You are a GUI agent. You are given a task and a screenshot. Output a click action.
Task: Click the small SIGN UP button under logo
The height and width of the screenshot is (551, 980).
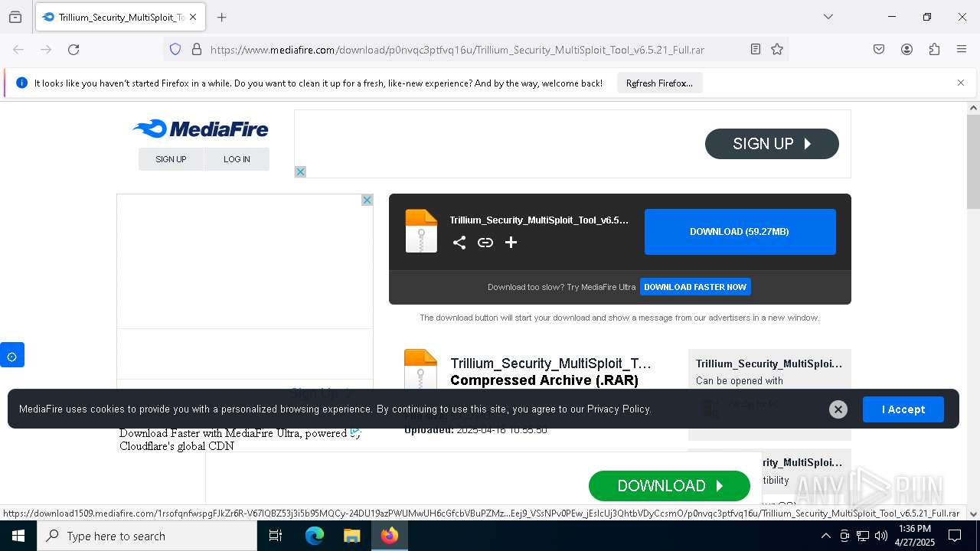171,159
